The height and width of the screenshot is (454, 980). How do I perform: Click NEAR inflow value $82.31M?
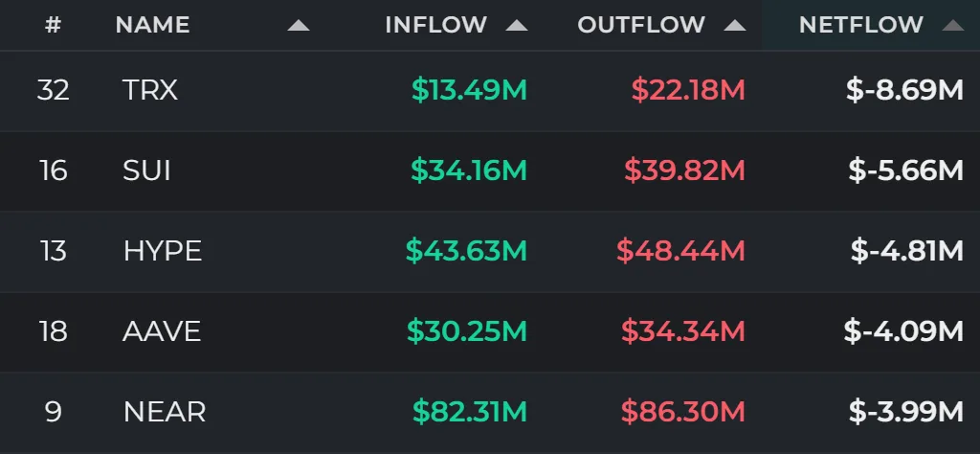(470, 412)
